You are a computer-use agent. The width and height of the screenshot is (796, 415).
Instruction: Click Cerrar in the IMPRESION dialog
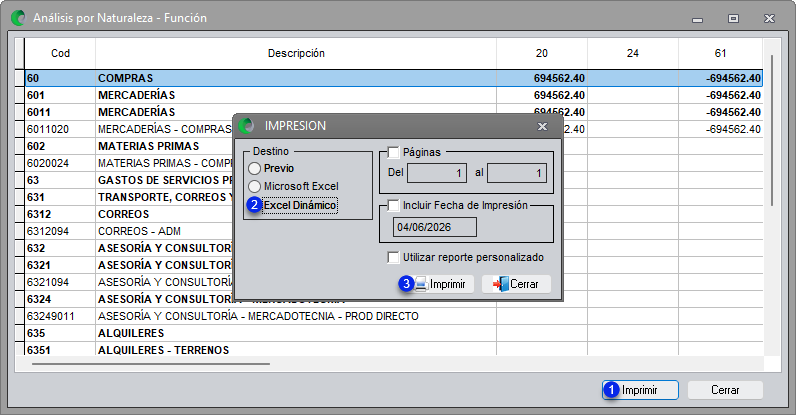point(516,284)
